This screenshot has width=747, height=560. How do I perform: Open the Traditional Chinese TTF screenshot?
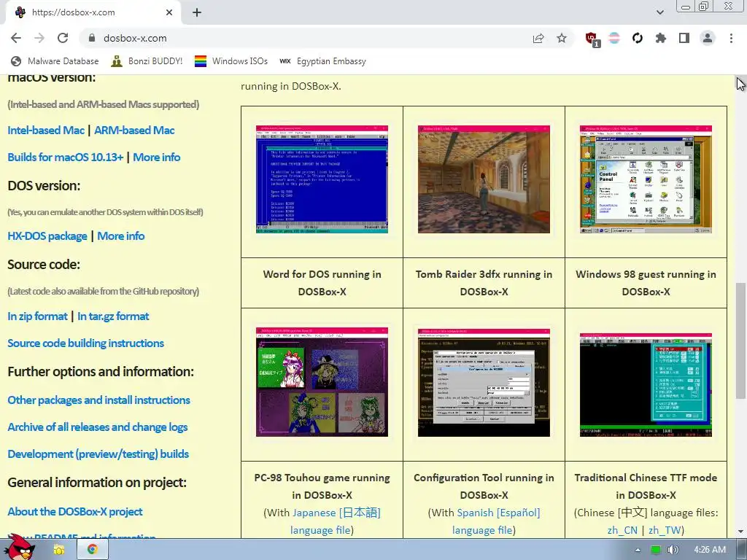646,385
